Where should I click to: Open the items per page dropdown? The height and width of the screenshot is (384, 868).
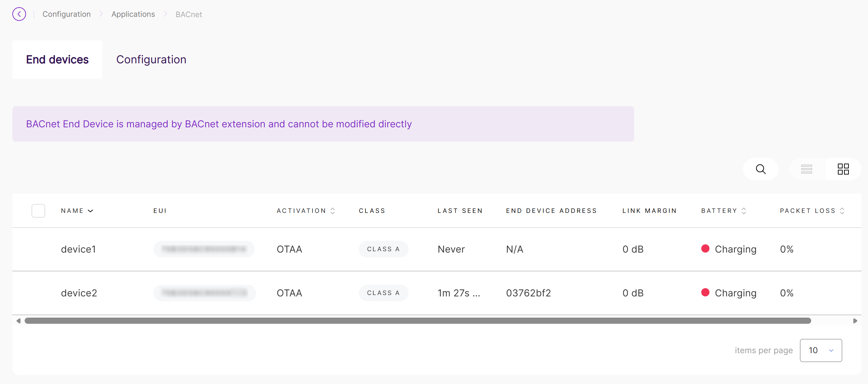[x=821, y=350]
